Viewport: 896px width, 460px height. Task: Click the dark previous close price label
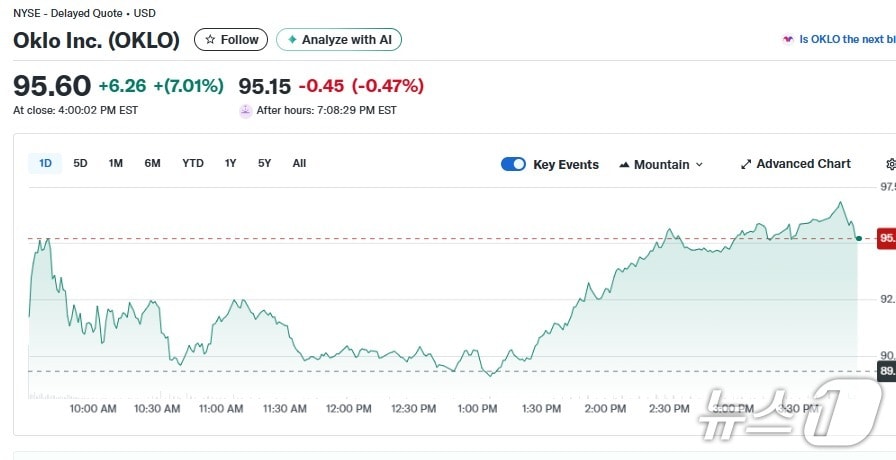tap(886, 371)
